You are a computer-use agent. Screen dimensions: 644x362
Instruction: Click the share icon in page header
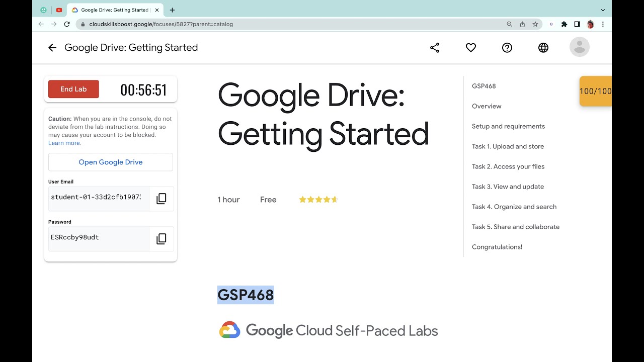pyautogui.click(x=435, y=48)
